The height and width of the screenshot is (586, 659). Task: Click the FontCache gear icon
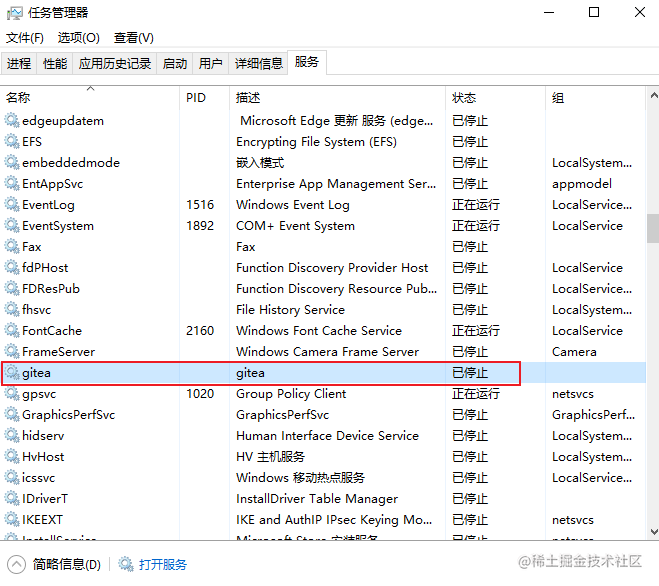click(x=12, y=331)
